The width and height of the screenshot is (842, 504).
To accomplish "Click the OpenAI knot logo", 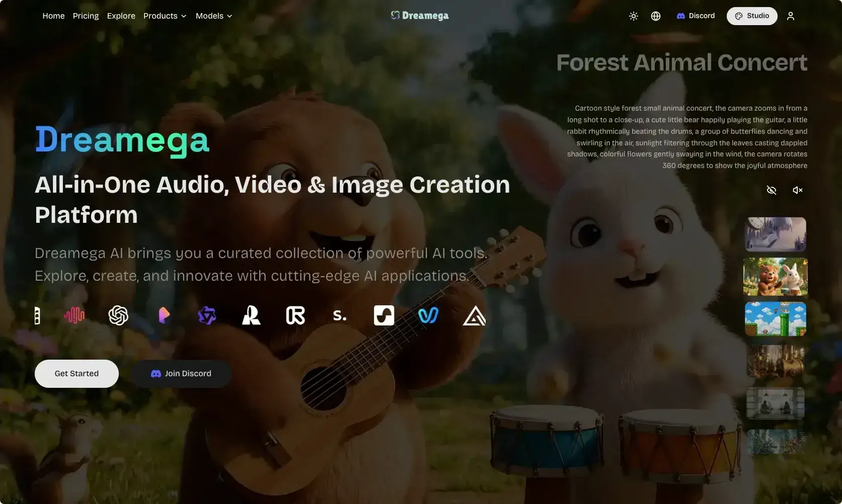I will coord(118,315).
